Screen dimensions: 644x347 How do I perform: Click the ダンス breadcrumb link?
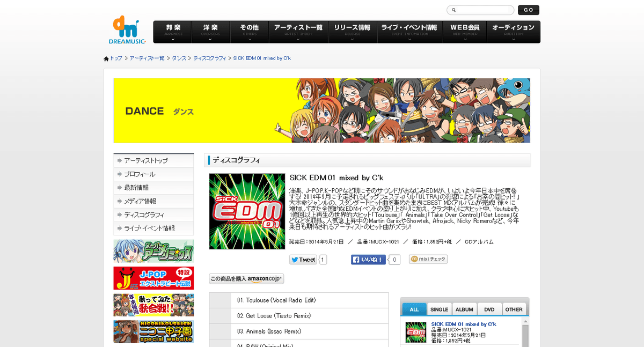pos(179,58)
